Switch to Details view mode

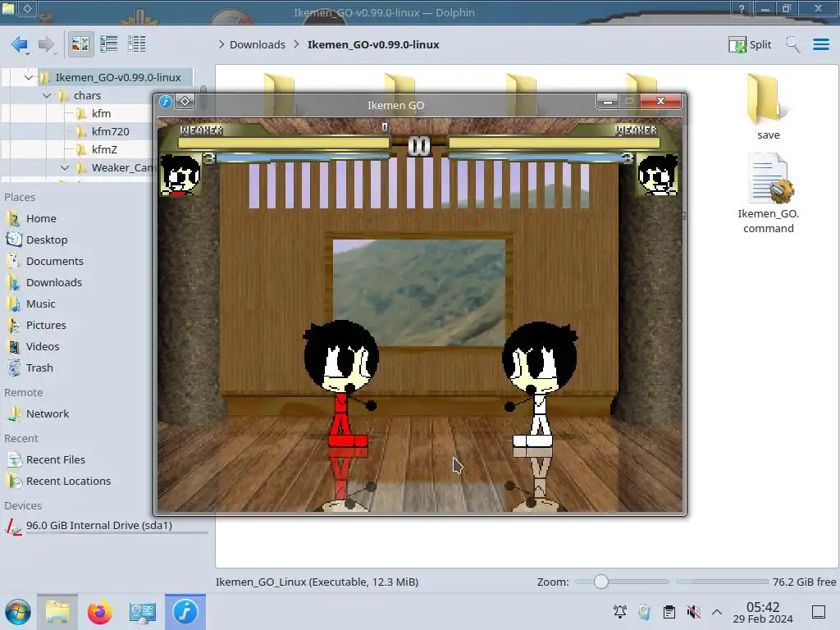point(137,44)
